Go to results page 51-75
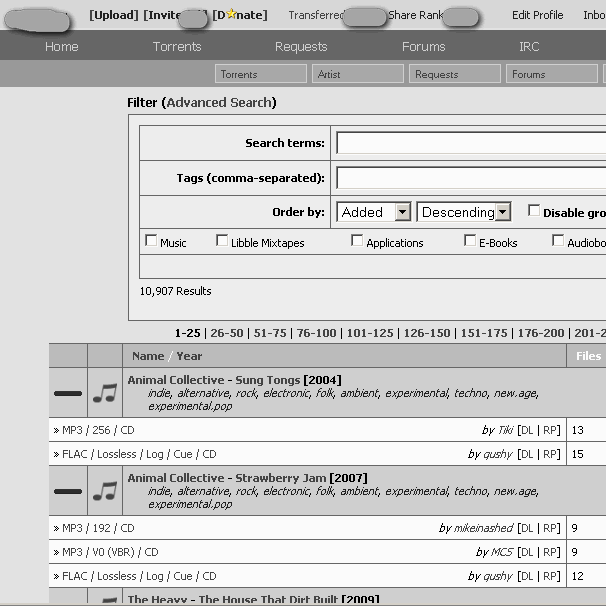606x606 pixels. coord(270,333)
